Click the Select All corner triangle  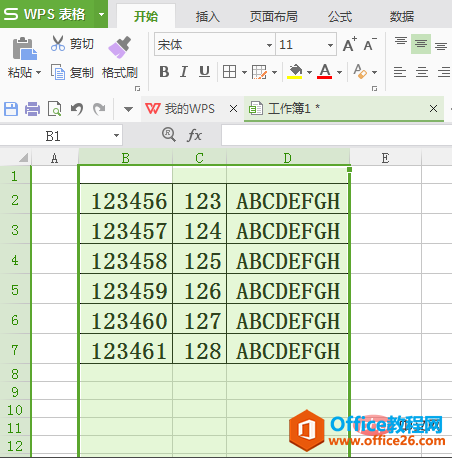click(x=23, y=158)
